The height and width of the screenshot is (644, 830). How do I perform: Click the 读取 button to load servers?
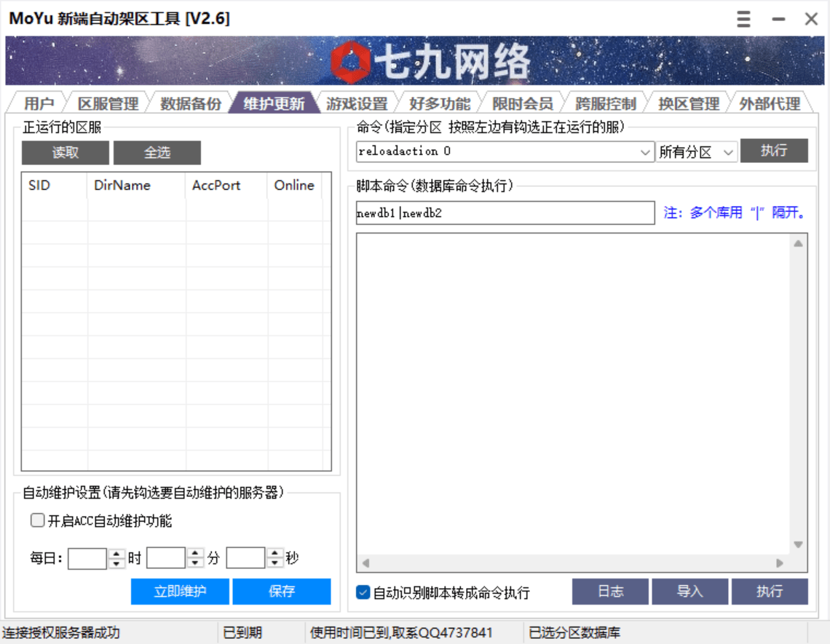pyautogui.click(x=66, y=152)
